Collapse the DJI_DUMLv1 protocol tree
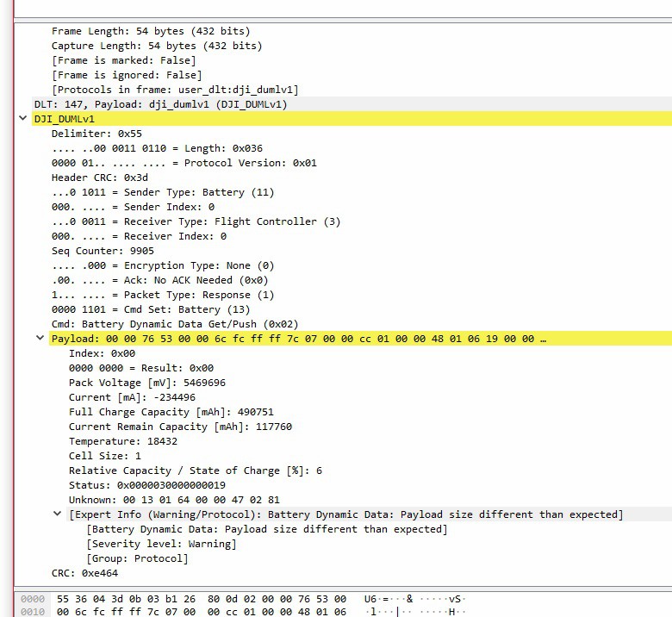Viewport: 672px width, 617px height. click(x=23, y=118)
